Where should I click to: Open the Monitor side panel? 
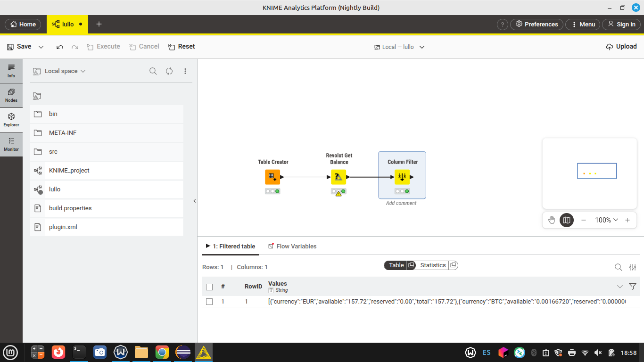11,144
